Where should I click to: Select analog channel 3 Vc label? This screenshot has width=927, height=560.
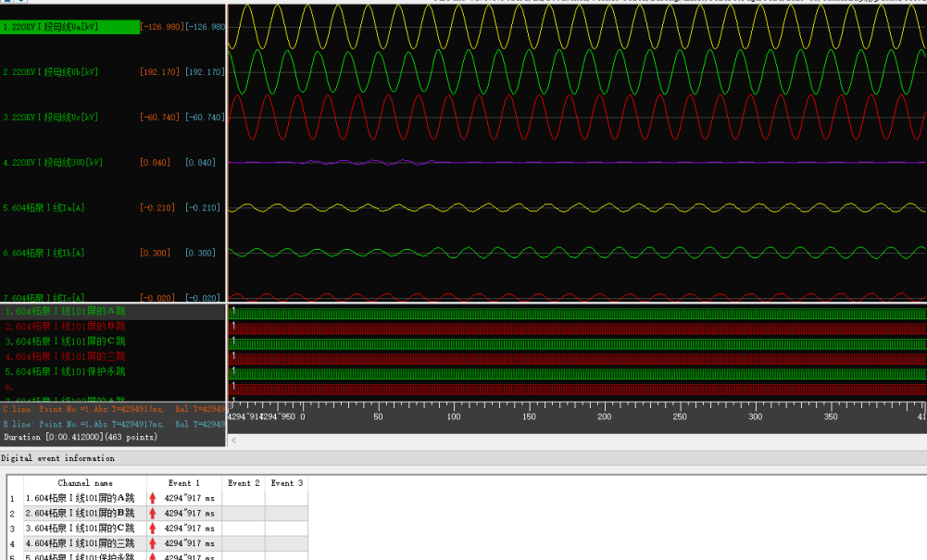tap(51, 118)
